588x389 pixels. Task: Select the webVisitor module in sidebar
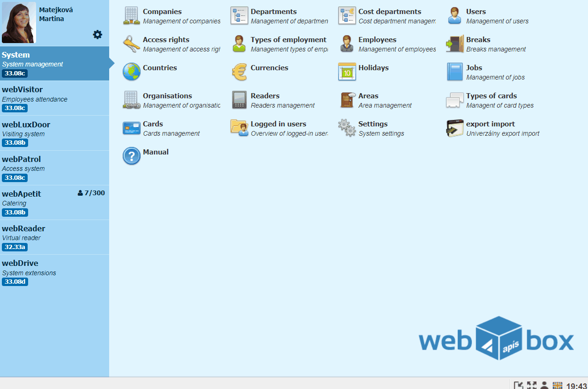click(54, 98)
